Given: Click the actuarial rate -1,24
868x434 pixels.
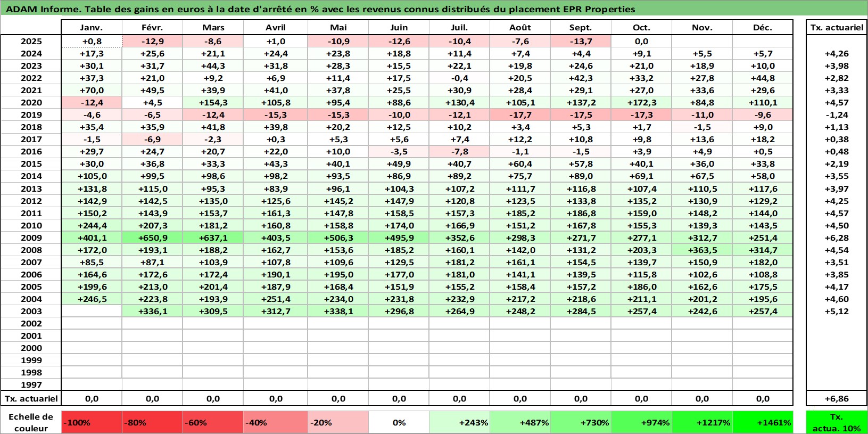Looking at the screenshot, I should click(x=837, y=115).
